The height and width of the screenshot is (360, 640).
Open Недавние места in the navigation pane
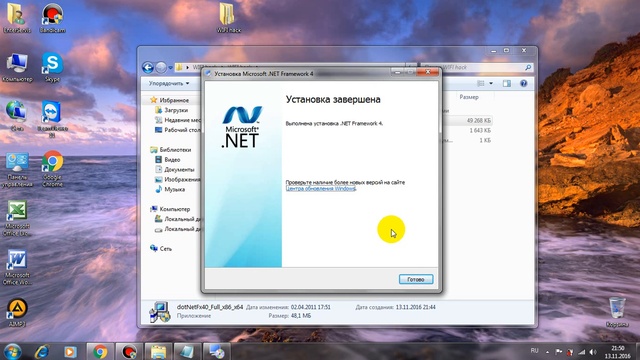(x=178, y=120)
